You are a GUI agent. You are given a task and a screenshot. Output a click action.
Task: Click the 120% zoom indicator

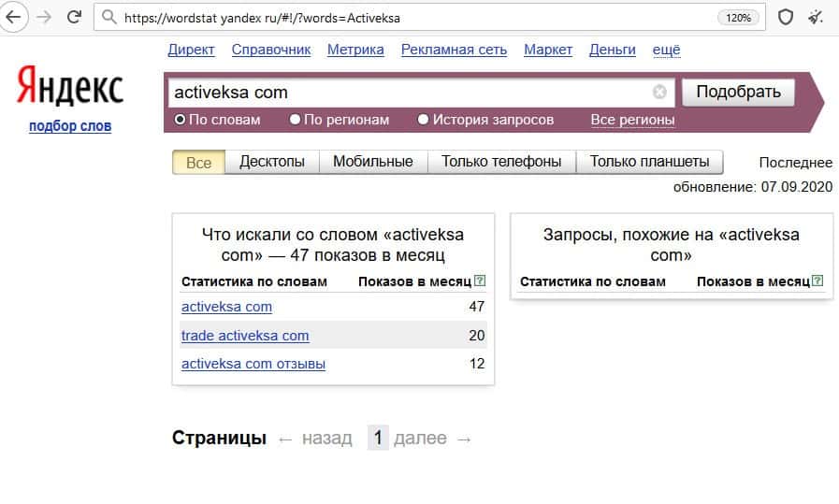tap(738, 18)
